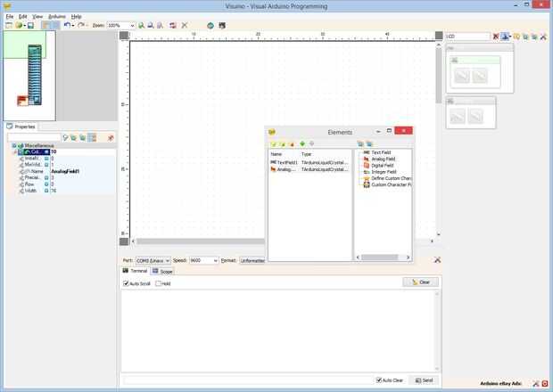Screen dimensions: 553x392
Task: Click the Width property in Properties
Action: coord(30,191)
